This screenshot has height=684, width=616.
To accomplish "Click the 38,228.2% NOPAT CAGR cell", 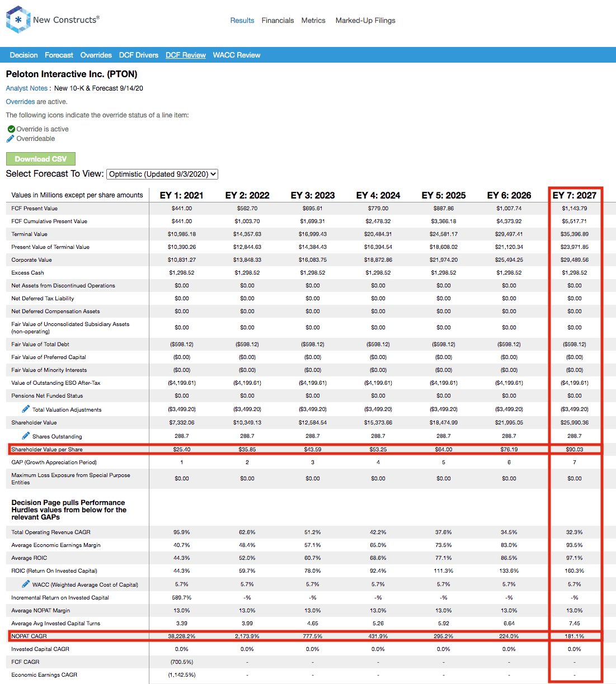I will pos(182,636).
